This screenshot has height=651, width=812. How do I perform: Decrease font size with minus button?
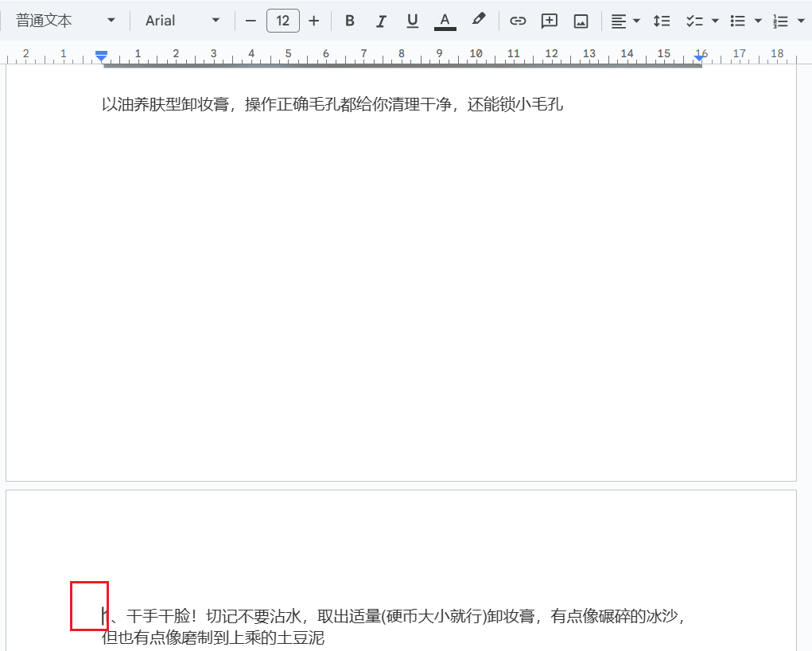(x=251, y=21)
